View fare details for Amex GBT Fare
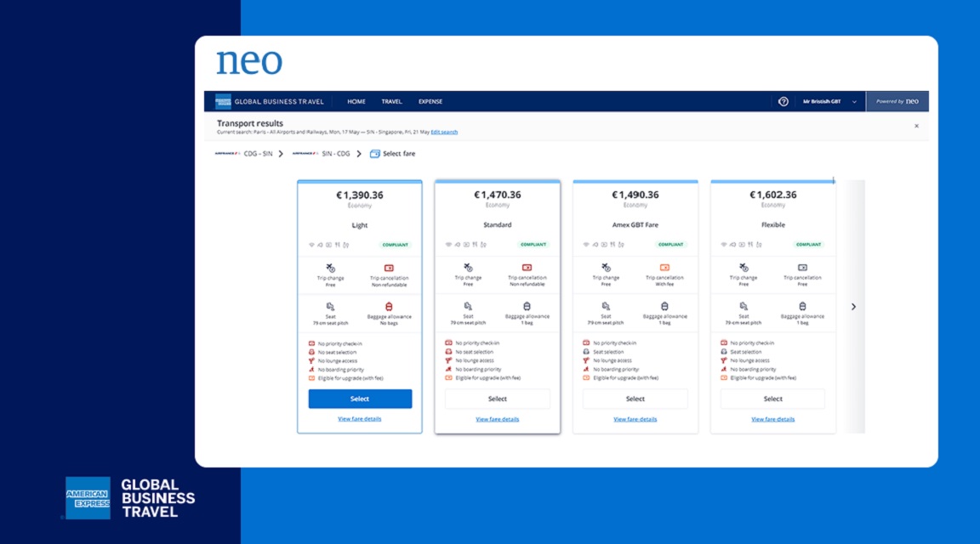 click(635, 419)
